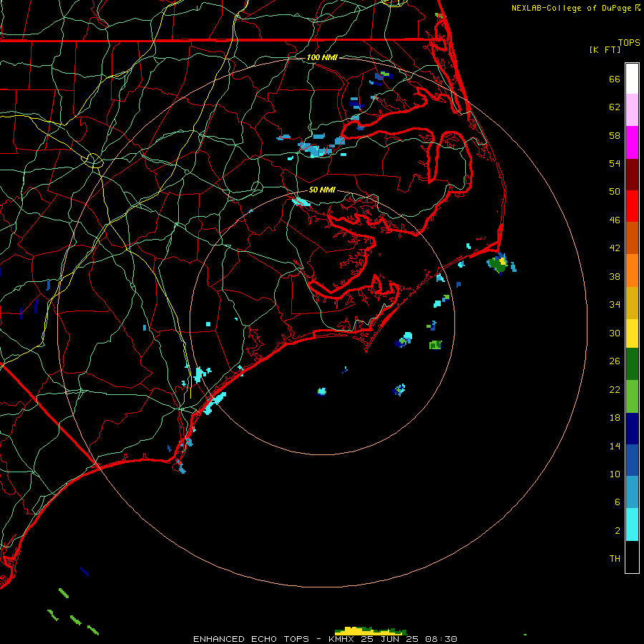
Task: Click the bright orange legend swatch
Action: coord(632,270)
